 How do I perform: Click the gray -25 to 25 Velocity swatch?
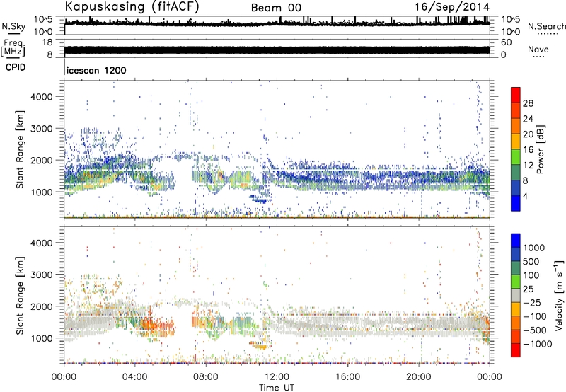516,296
